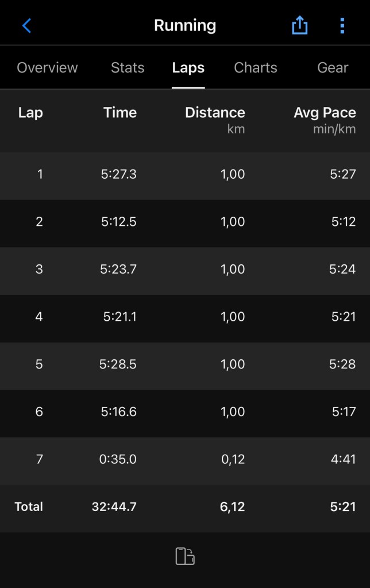
Task: Tap the back arrow icon
Action: tap(26, 25)
